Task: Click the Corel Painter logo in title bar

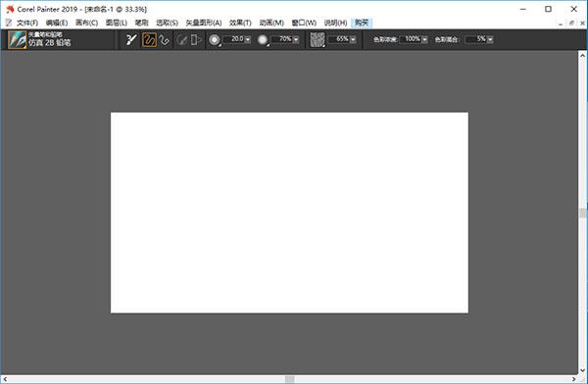Action: tap(10, 9)
